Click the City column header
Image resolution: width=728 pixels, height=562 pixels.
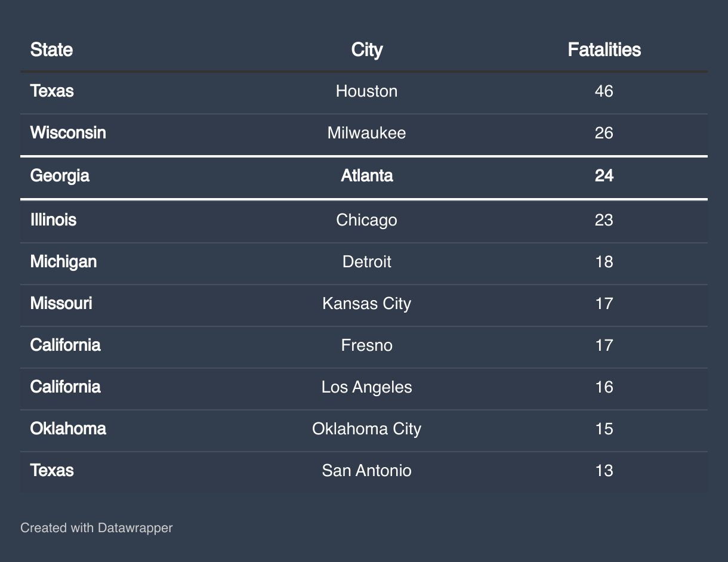366,50
